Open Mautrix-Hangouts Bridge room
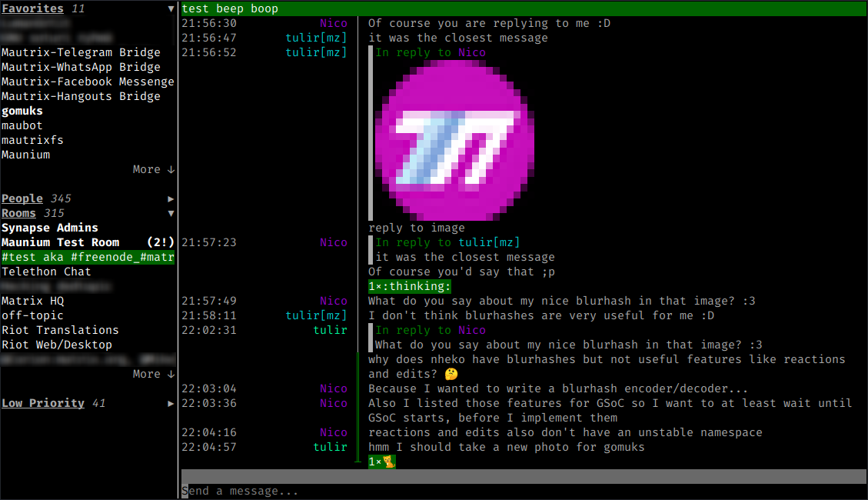 [x=81, y=96]
